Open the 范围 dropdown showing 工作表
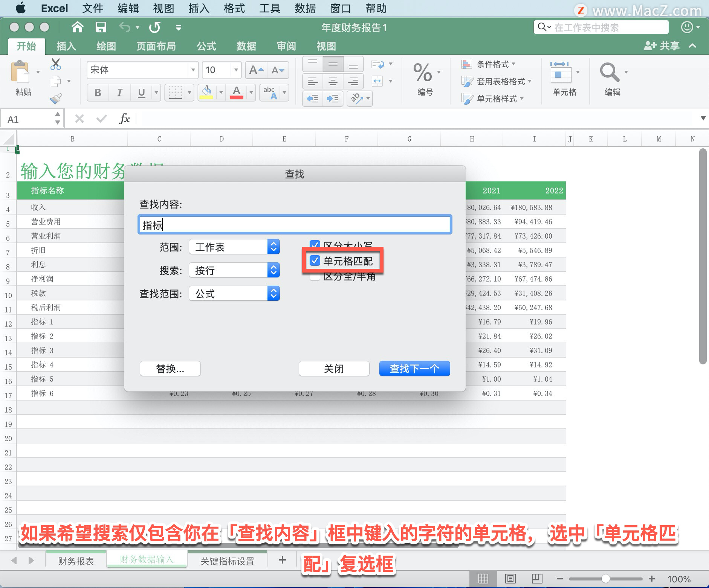 click(234, 247)
